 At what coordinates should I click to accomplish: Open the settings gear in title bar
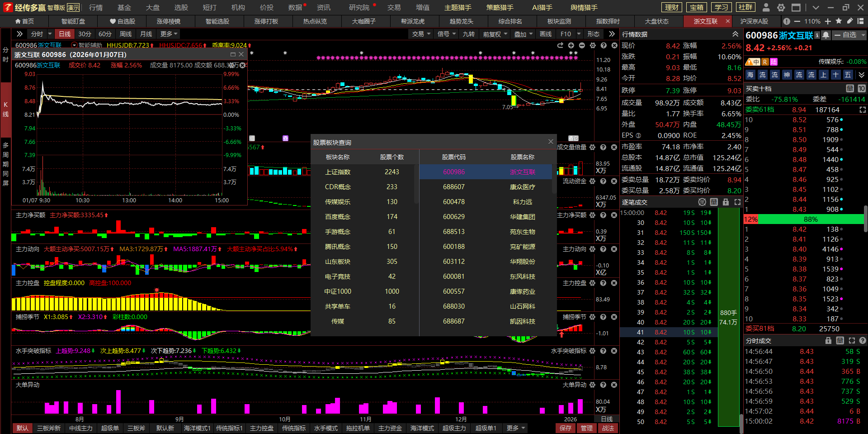(781, 8)
